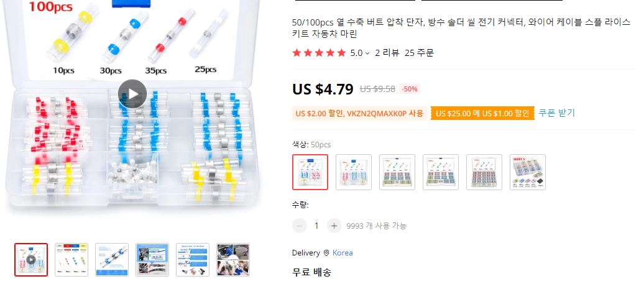The height and width of the screenshot is (284, 644).
Task: Pick the third color variant swatch
Action: point(397,172)
